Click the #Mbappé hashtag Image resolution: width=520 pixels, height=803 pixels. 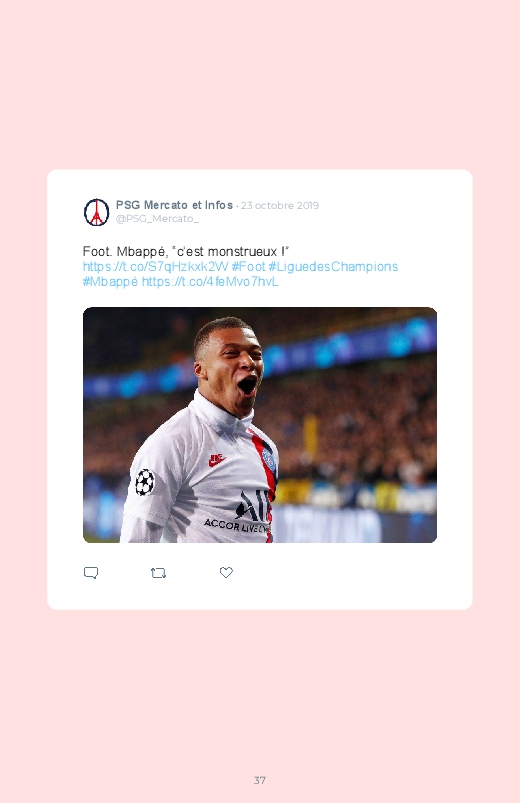110,282
